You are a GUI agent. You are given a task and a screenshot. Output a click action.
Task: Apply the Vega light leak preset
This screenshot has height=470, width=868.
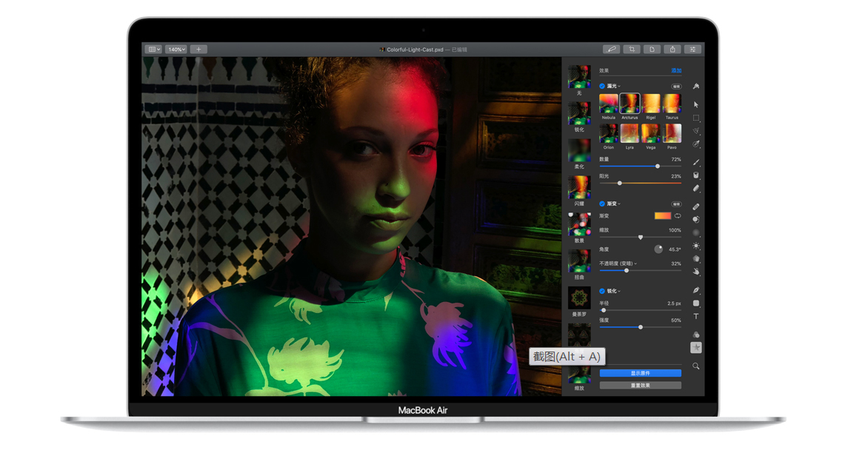pyautogui.click(x=651, y=133)
